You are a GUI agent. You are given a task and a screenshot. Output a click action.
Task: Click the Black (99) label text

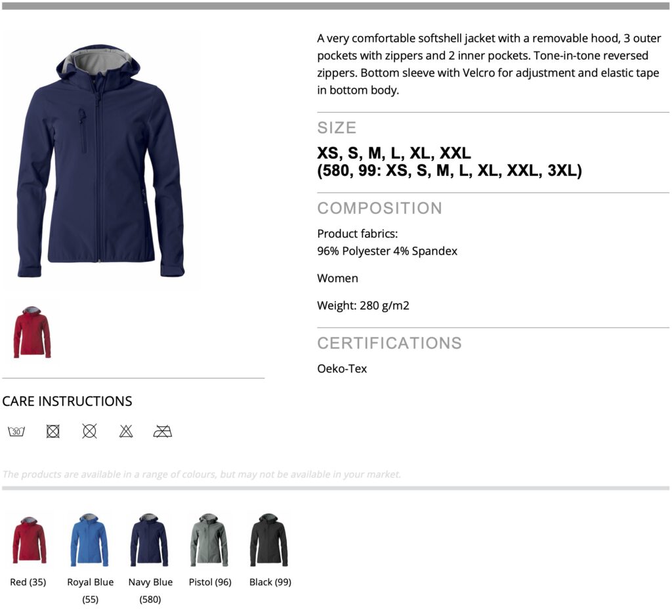[270, 582]
